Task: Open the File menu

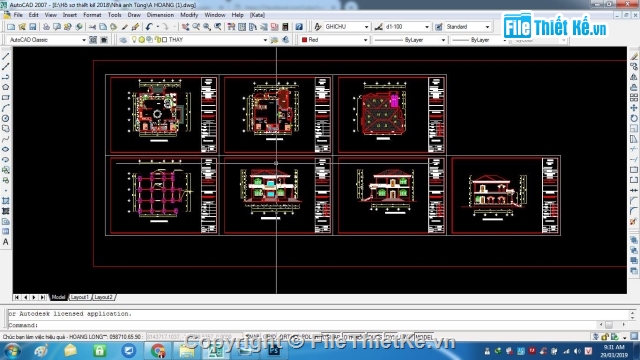Action: coord(18,15)
